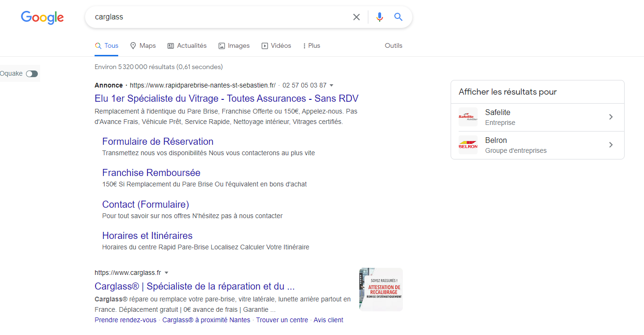Open dropdown arrow next to carglass.fr URL

pyautogui.click(x=166, y=273)
